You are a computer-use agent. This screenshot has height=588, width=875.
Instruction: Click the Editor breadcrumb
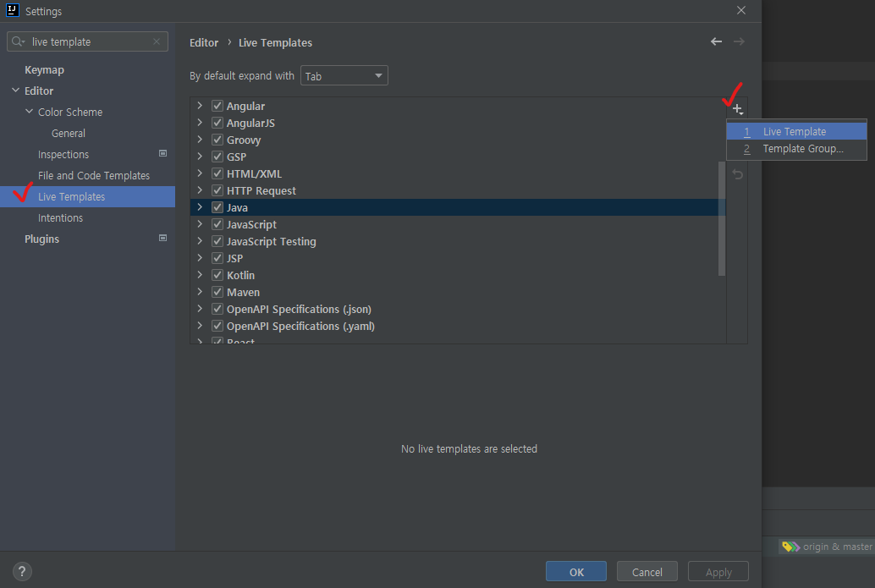tap(204, 43)
